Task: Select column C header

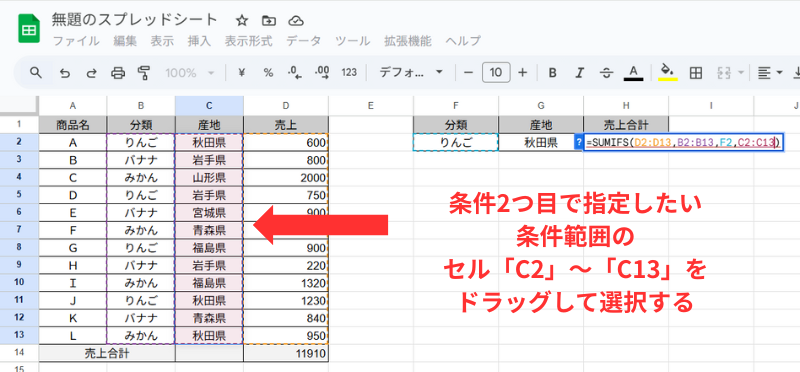Action: pyautogui.click(x=209, y=106)
